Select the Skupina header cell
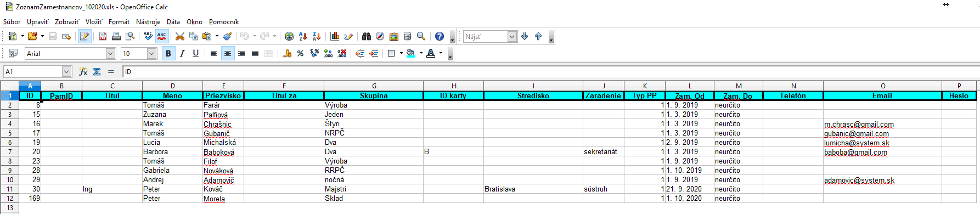 (374, 95)
